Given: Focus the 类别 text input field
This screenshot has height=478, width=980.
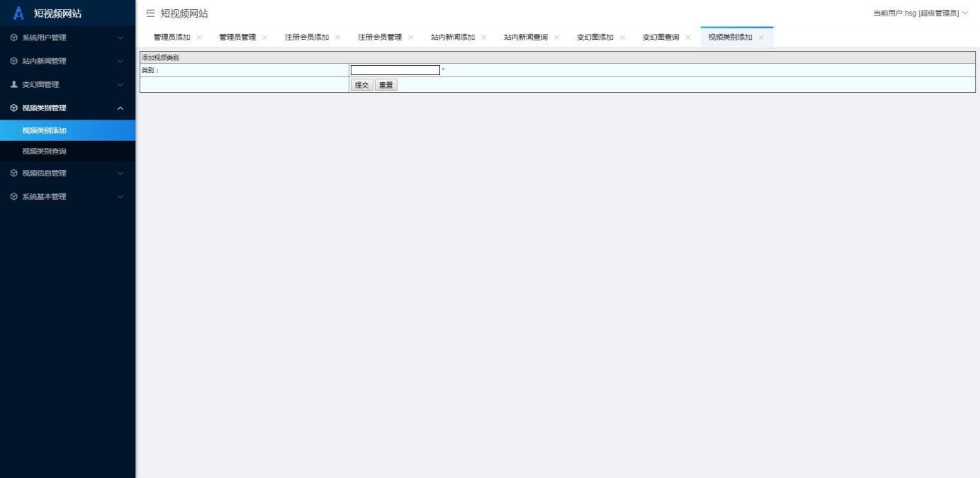Looking at the screenshot, I should click(x=395, y=70).
